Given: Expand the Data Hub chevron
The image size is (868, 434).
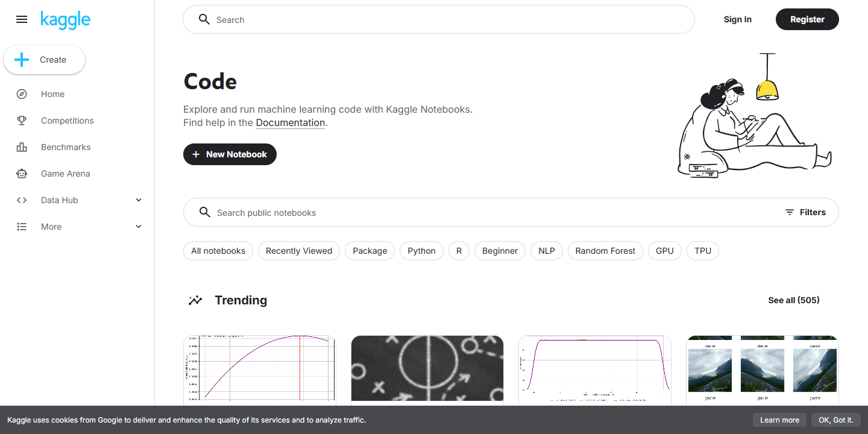Looking at the screenshot, I should click(x=139, y=200).
